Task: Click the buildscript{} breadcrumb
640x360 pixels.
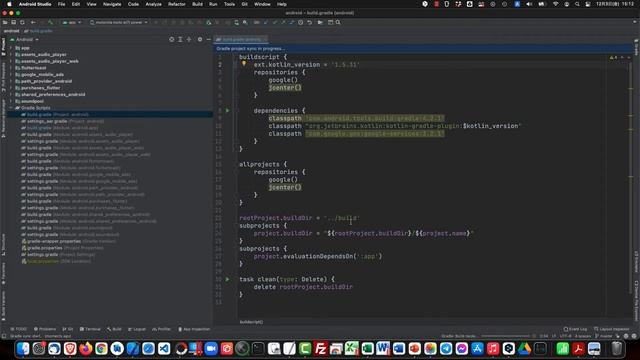Action: (251, 322)
